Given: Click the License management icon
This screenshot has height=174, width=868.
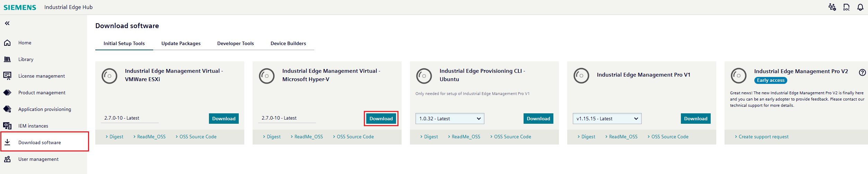Looking at the screenshot, I should (7, 76).
